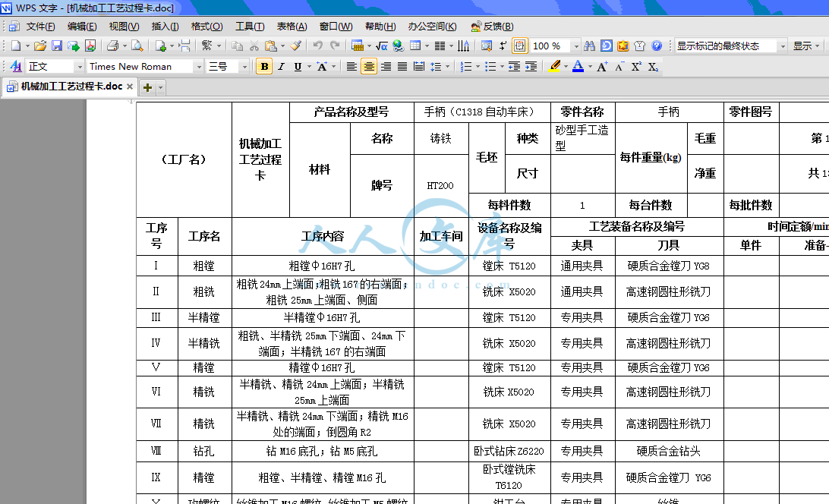
Task: Open font size dropdown showing 三号
Action: pos(244,67)
